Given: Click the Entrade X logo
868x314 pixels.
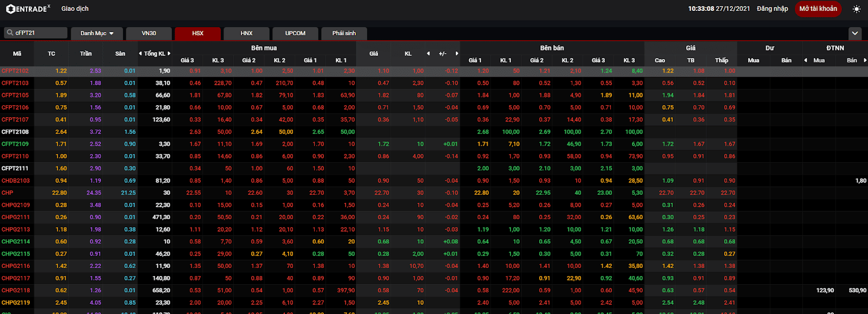Looking at the screenshot, I should coord(28,9).
